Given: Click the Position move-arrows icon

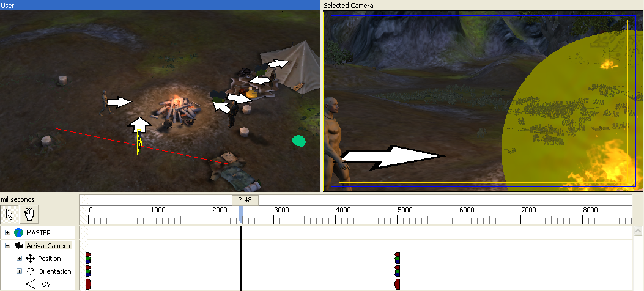Looking at the screenshot, I should tap(30, 259).
